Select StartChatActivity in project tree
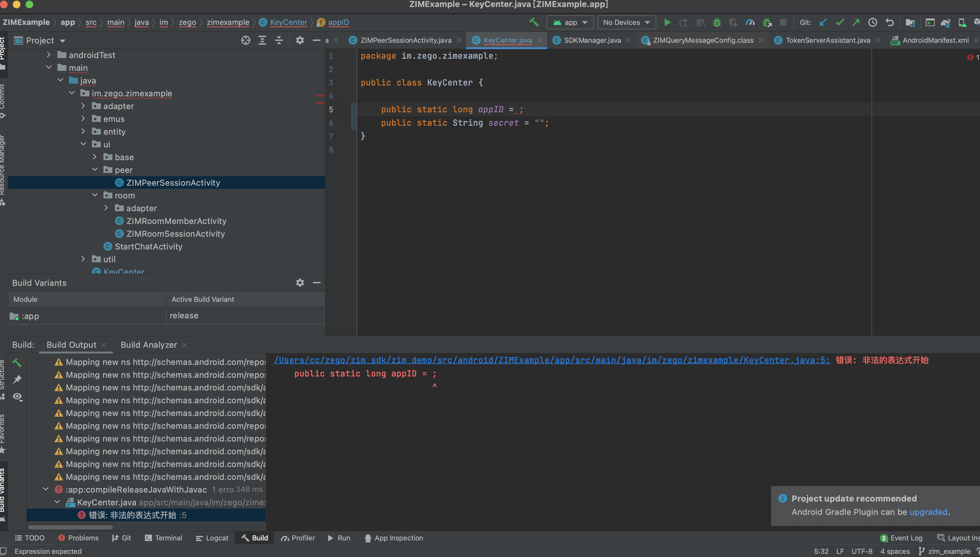This screenshot has width=980, height=557. (148, 246)
